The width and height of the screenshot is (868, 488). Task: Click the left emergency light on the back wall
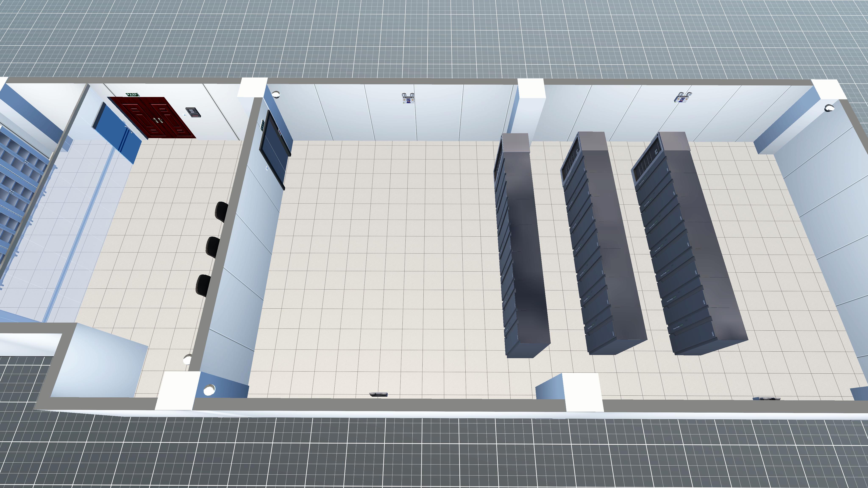coord(408,99)
